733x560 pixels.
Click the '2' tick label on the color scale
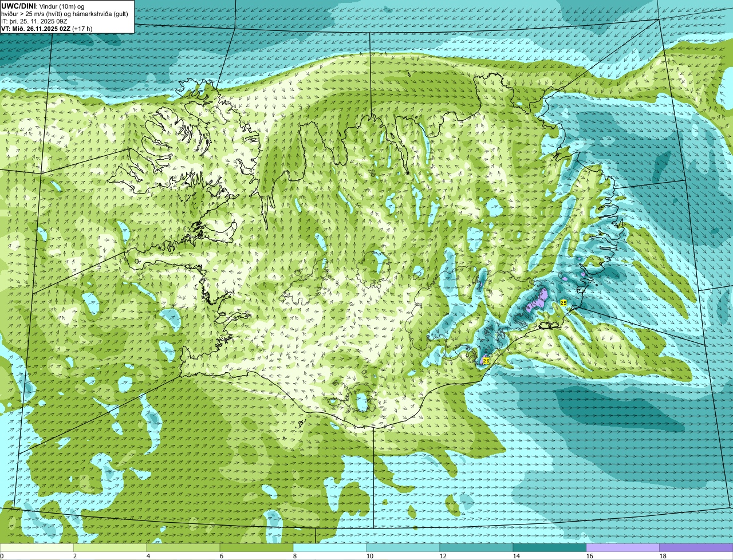(75, 556)
